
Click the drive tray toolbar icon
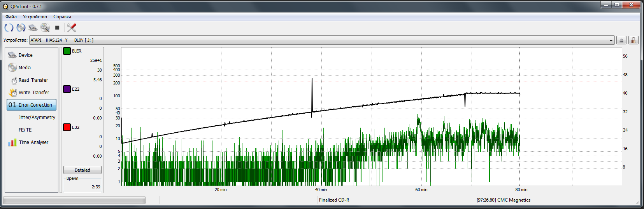pos(33,28)
